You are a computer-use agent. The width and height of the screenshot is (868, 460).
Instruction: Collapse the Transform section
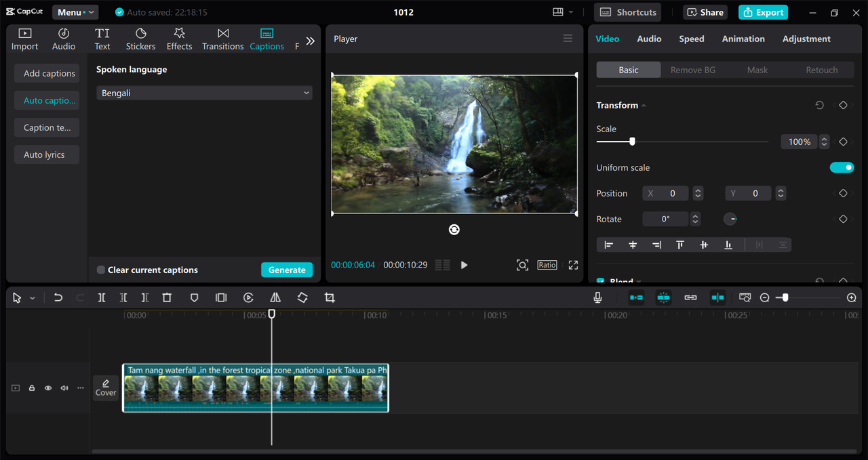coord(644,106)
